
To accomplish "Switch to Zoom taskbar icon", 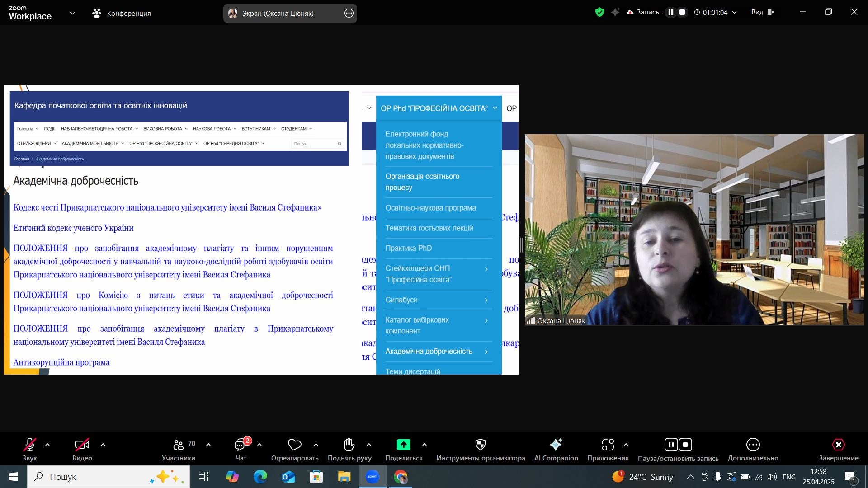I will [x=373, y=477].
